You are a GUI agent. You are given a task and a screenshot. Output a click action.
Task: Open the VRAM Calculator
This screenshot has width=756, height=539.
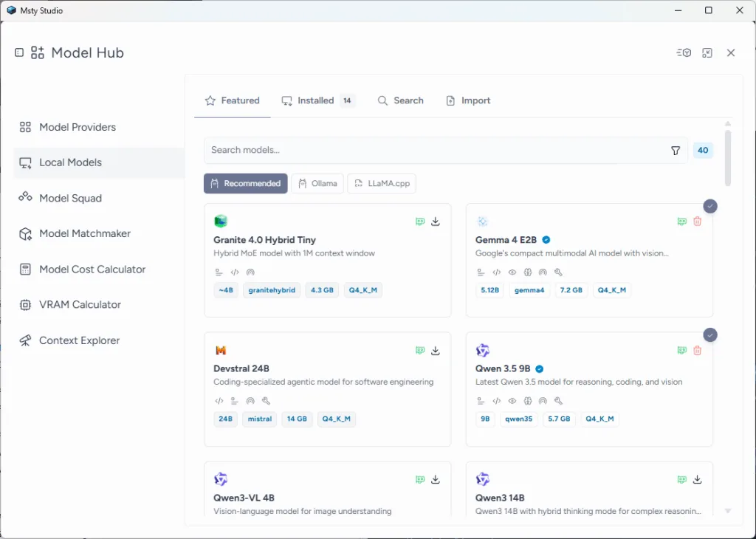[x=99, y=304]
